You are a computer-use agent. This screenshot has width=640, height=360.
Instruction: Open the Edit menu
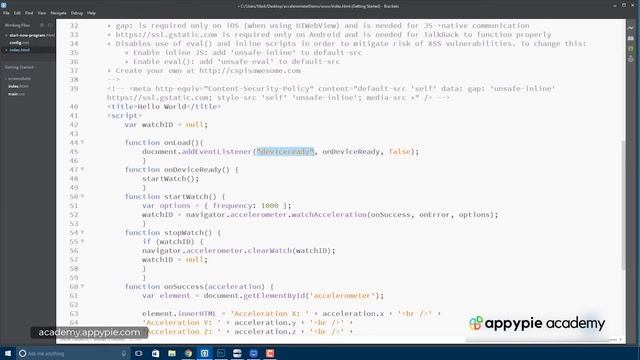tap(17, 13)
